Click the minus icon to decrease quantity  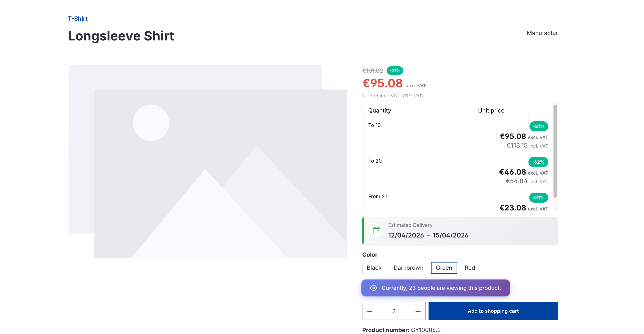[370, 311]
